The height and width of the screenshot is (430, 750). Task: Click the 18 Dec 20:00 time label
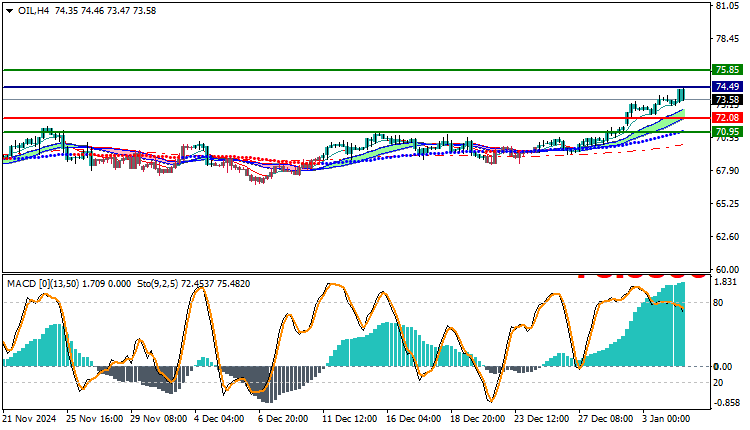coord(478,419)
